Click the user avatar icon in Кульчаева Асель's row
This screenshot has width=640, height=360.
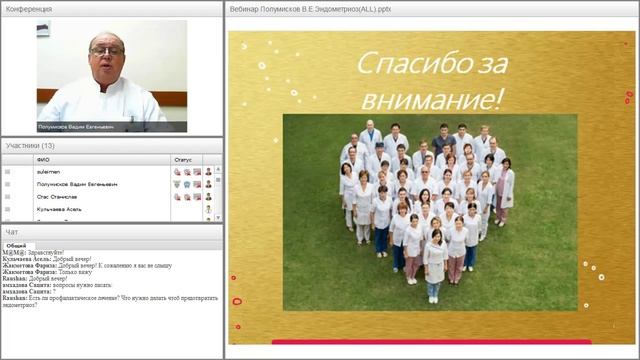pyautogui.click(x=208, y=209)
